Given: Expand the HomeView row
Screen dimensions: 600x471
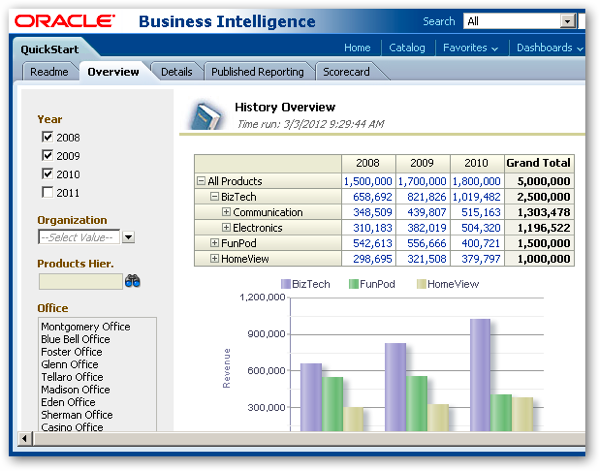Looking at the screenshot, I should tap(215, 259).
